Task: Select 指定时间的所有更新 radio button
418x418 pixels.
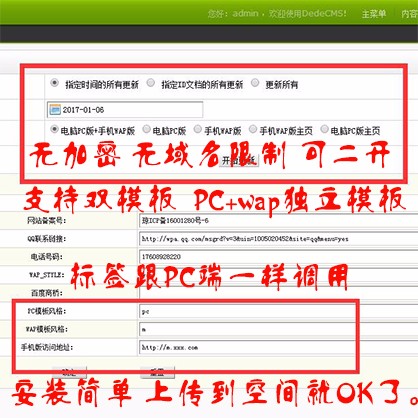Action: 54,83
